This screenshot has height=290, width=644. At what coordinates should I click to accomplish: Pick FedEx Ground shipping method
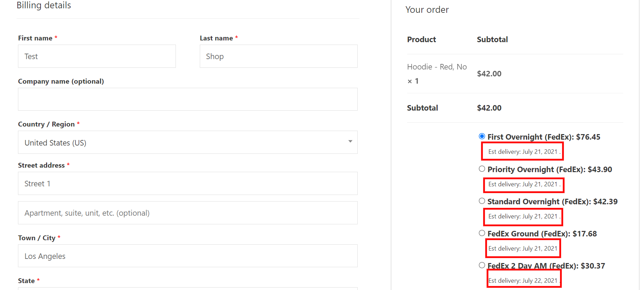[x=482, y=233]
